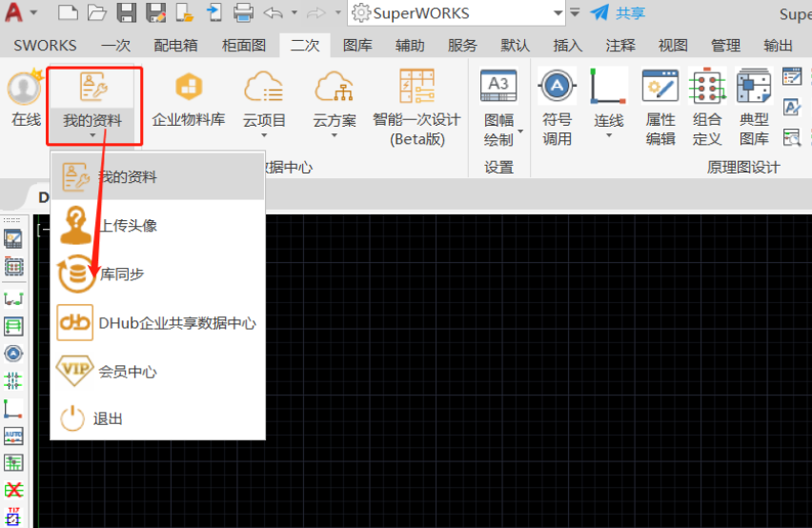
Task: Open DHub企业共享数据中心 menu entry
Action: click(x=158, y=323)
